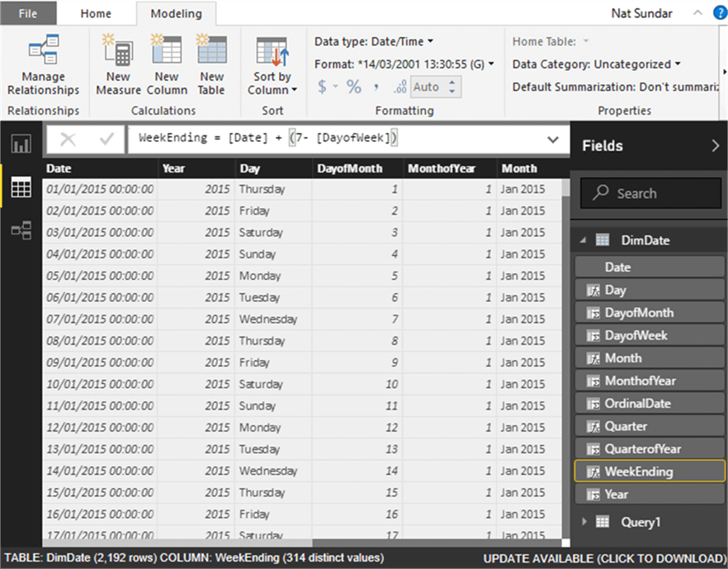728x569 pixels.
Task: Open the Home ribbon tab
Action: (x=96, y=13)
